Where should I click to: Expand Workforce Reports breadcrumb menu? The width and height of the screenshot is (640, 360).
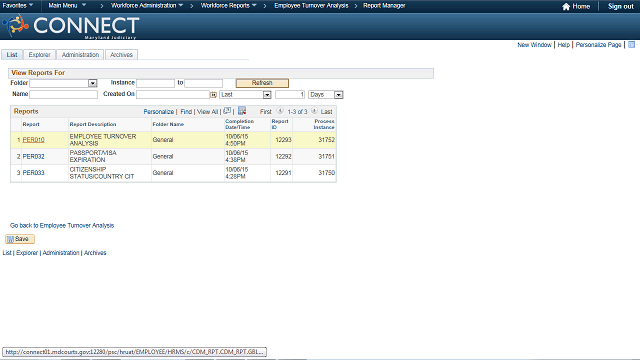229,5
